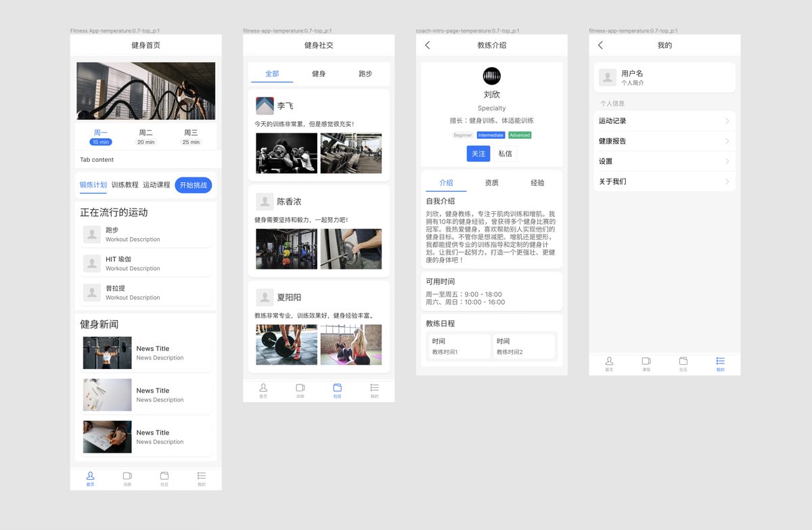812x530 pixels.
Task: Click the 健康报告 row label
Action: pos(612,141)
